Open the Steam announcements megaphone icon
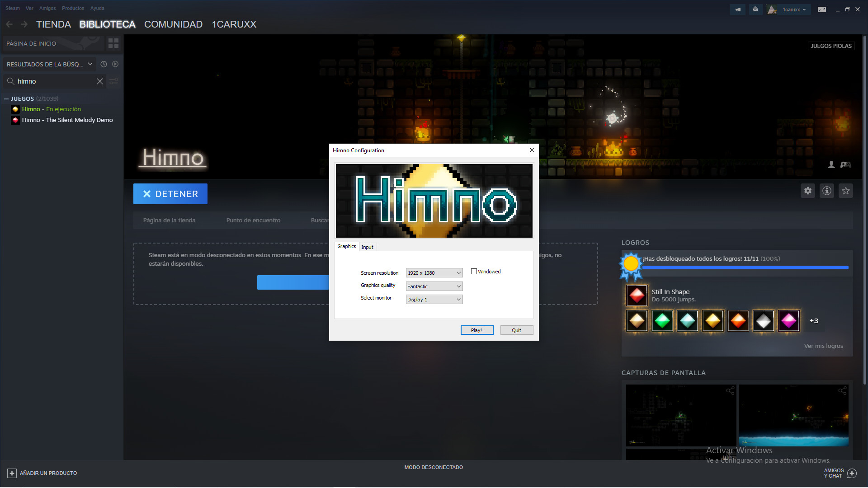Image resolution: width=868 pixels, height=488 pixels. click(738, 9)
